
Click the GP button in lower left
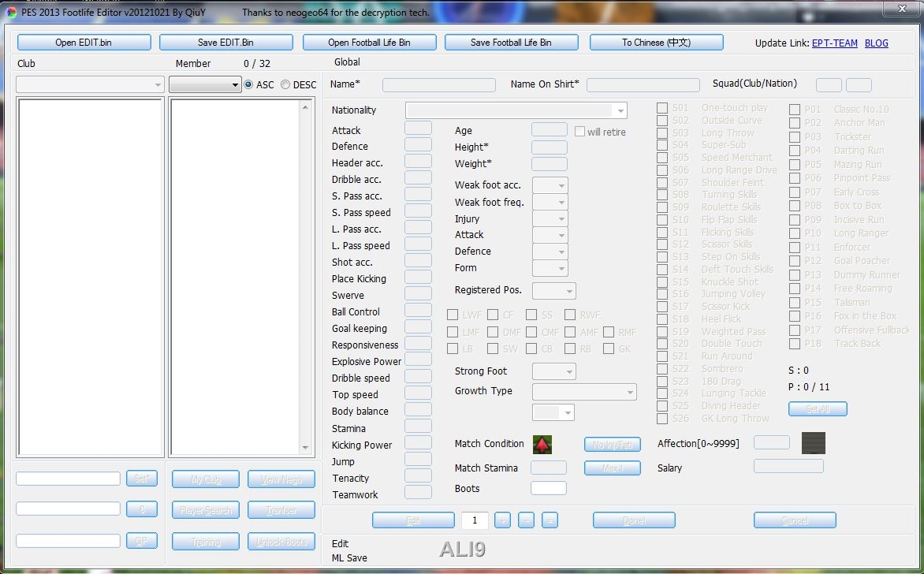(x=141, y=540)
